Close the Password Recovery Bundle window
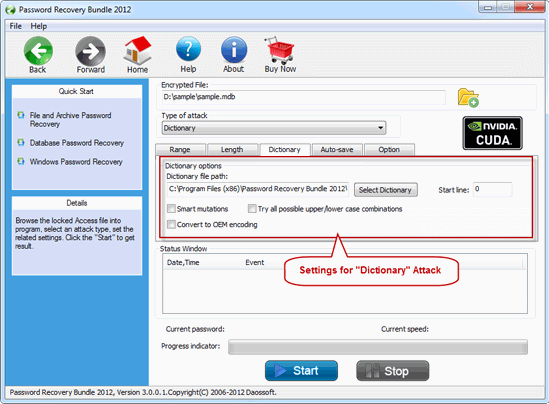Screen dimensions: 549x404 (x=530, y=7)
